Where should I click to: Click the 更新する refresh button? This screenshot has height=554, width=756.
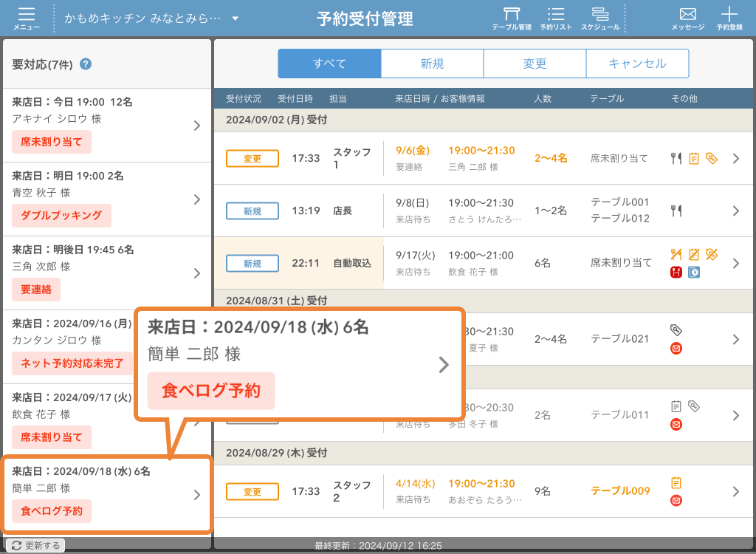pyautogui.click(x=35, y=545)
